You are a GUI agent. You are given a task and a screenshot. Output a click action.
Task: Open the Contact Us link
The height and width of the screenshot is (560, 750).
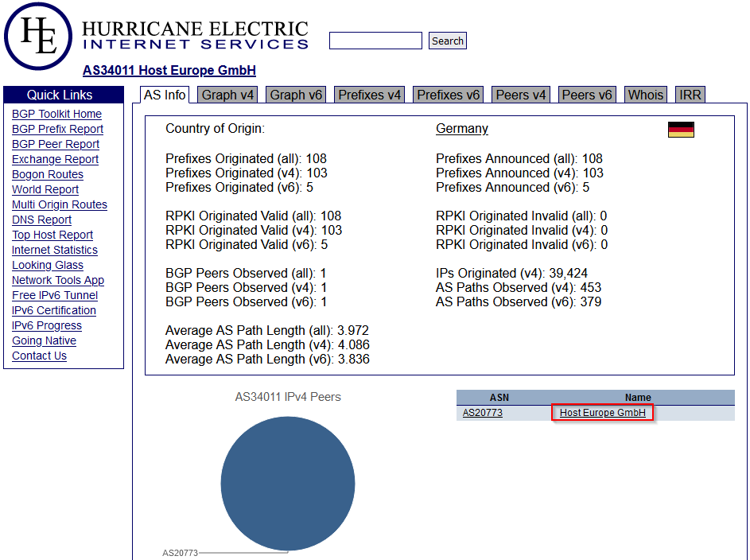point(39,356)
